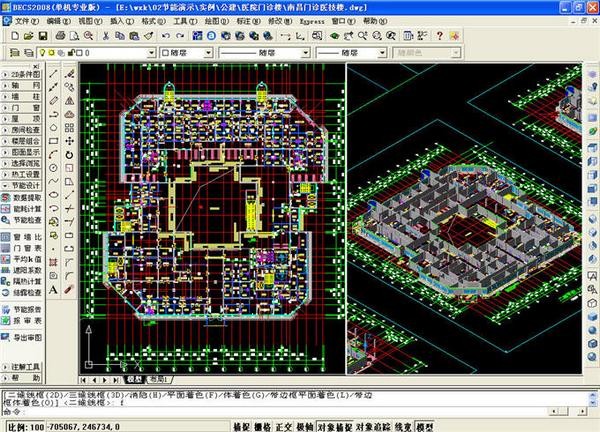The height and width of the screenshot is (432, 600).
Task: Click the 能耗计算 command
Action: 22,209
